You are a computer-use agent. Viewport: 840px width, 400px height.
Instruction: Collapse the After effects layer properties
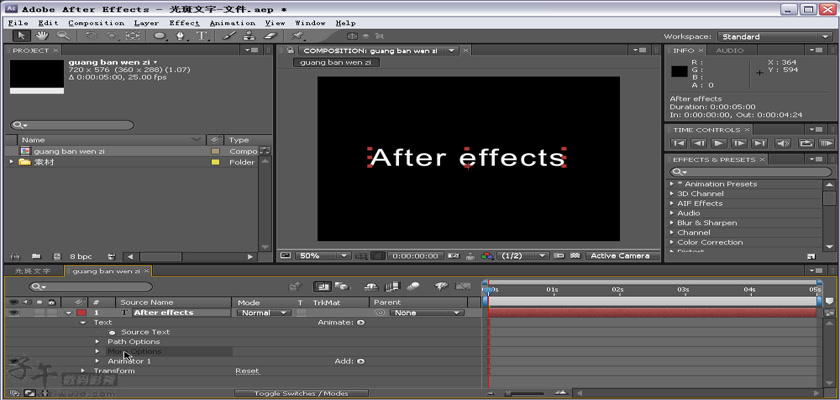(69, 313)
